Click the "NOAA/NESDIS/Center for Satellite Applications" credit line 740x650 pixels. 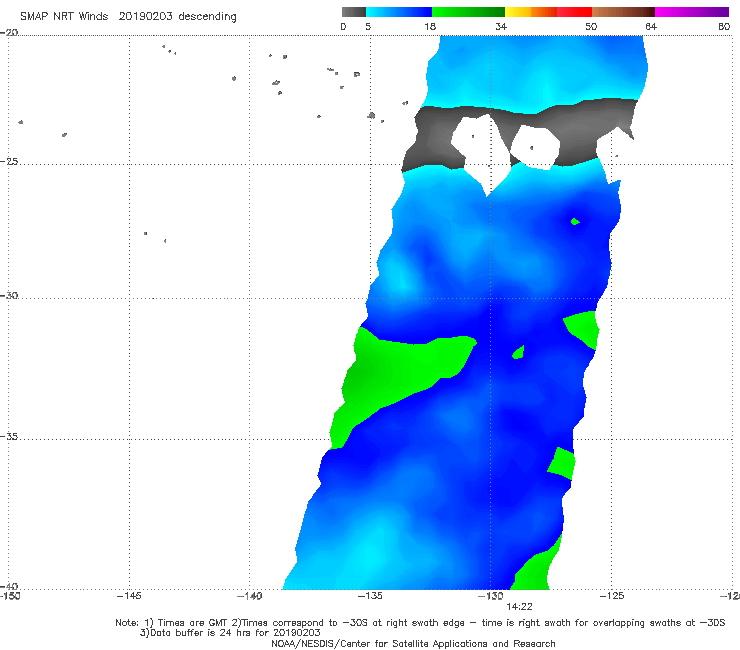[x=413, y=643]
